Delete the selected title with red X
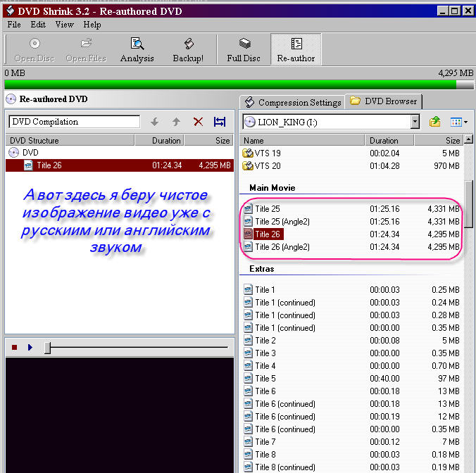 [198, 122]
